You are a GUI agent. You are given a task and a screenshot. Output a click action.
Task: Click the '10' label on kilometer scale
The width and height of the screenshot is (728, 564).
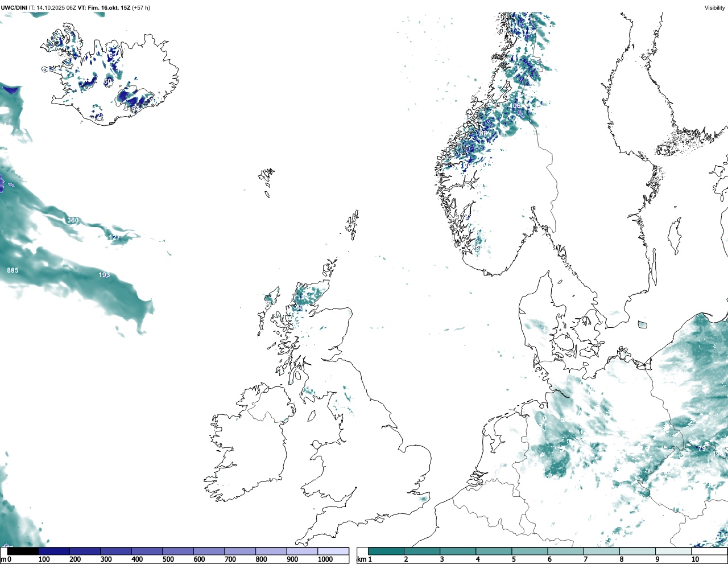[x=695, y=559]
